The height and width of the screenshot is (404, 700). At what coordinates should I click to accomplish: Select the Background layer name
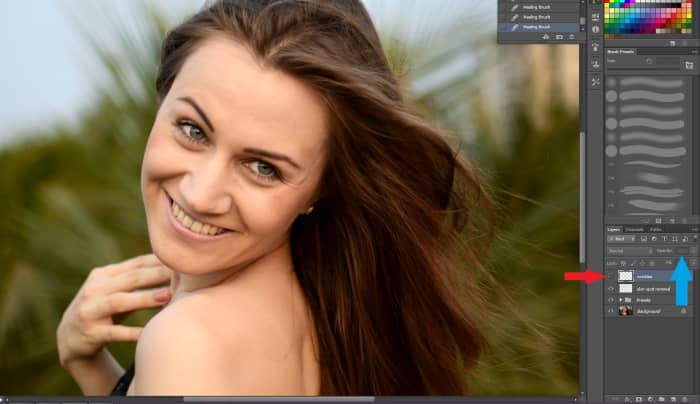point(648,311)
